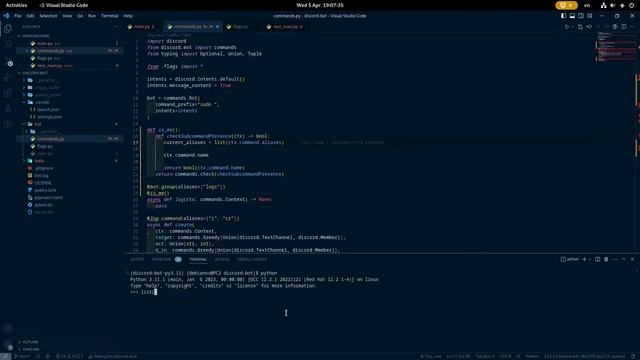Click the Ln/Col cursor position indicator
Screen dimensions: 640x360
coord(458,356)
